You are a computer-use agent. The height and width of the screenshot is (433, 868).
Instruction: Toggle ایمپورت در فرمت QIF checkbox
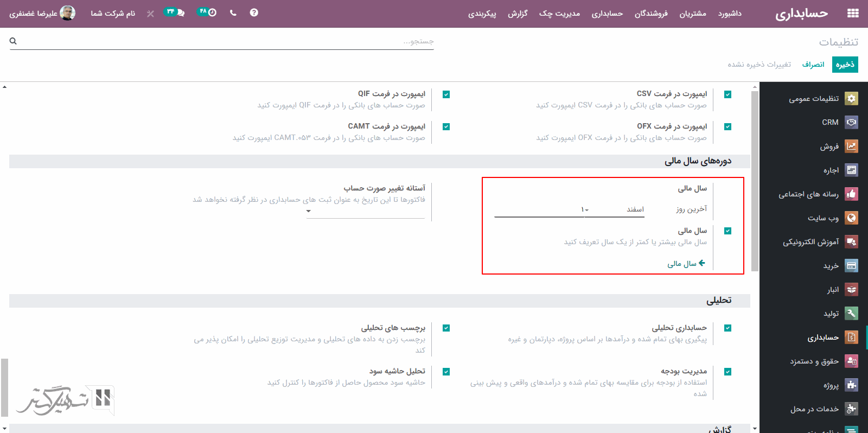click(446, 94)
